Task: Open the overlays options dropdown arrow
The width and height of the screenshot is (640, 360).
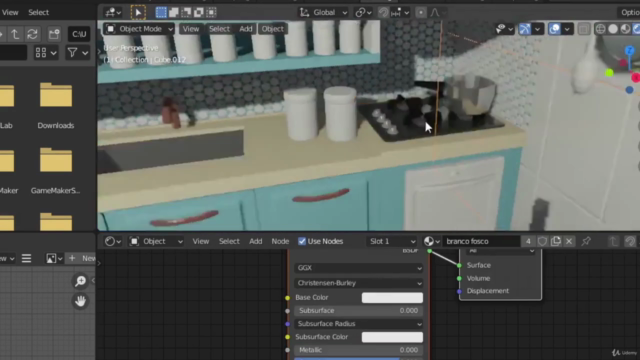Action: click(x=567, y=29)
